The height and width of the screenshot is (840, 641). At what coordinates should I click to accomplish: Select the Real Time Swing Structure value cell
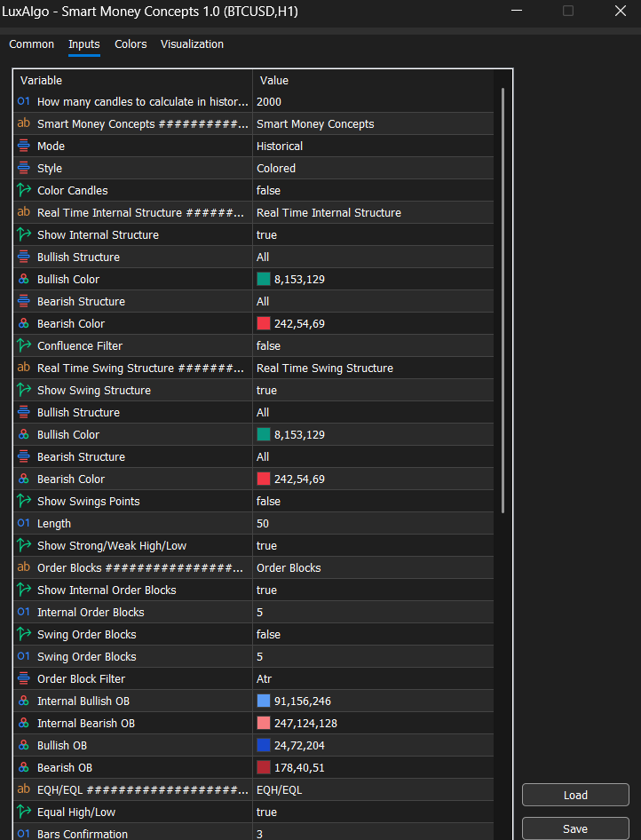(x=373, y=368)
